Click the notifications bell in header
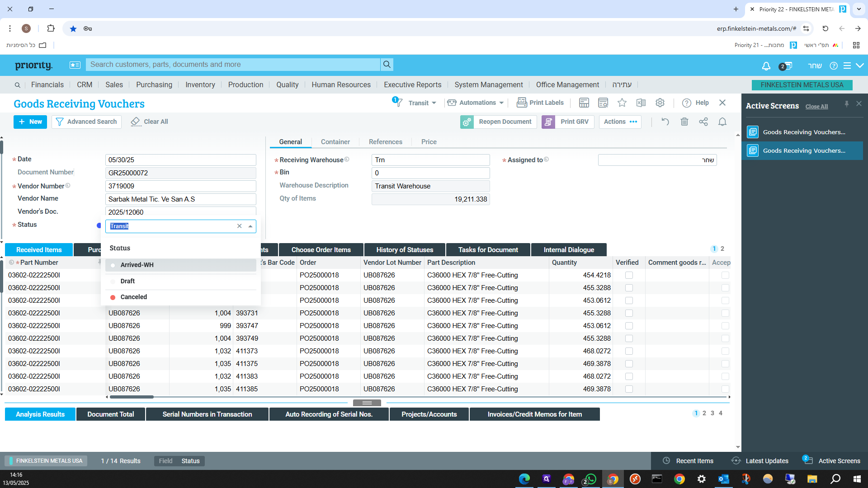 click(x=766, y=66)
